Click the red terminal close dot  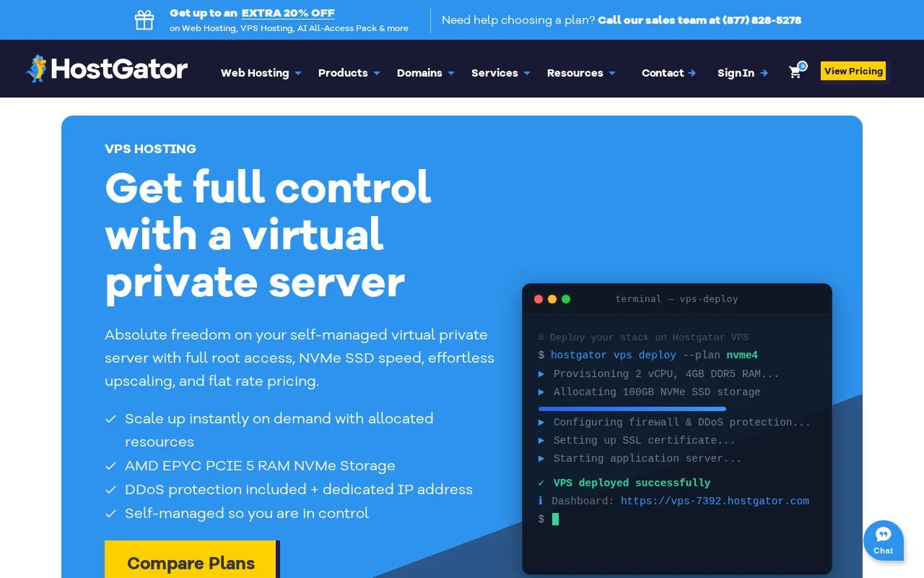click(x=539, y=299)
